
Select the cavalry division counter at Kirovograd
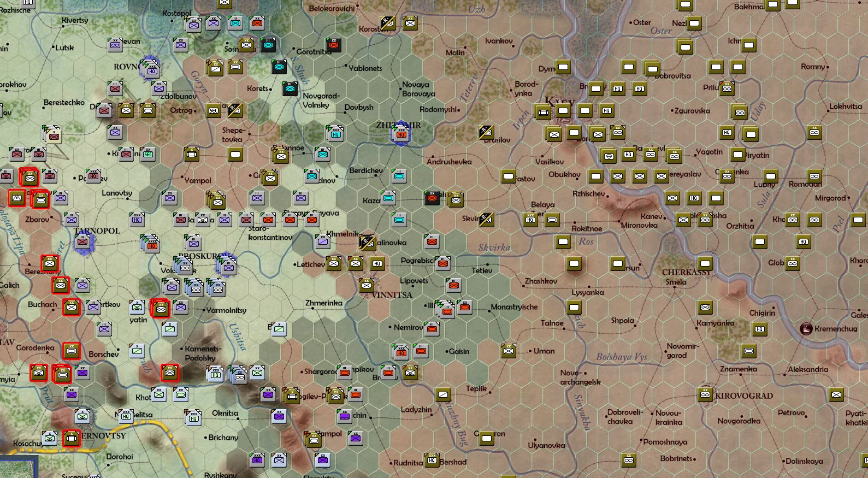click(705, 394)
